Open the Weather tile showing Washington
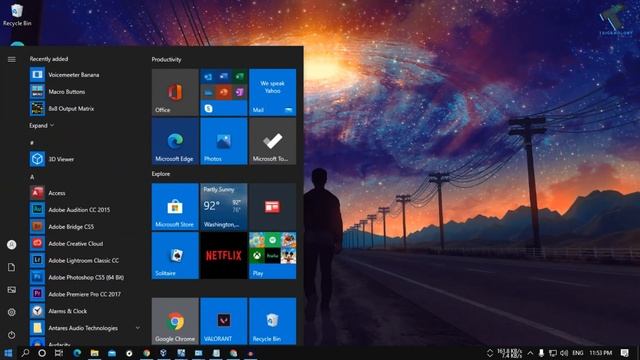 click(224, 207)
